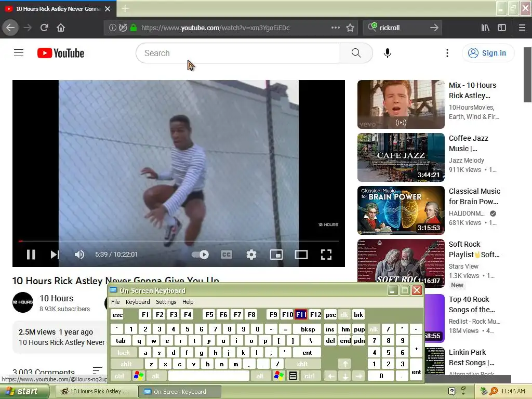Open File menu in On-Screen Keyboard

[x=115, y=302]
